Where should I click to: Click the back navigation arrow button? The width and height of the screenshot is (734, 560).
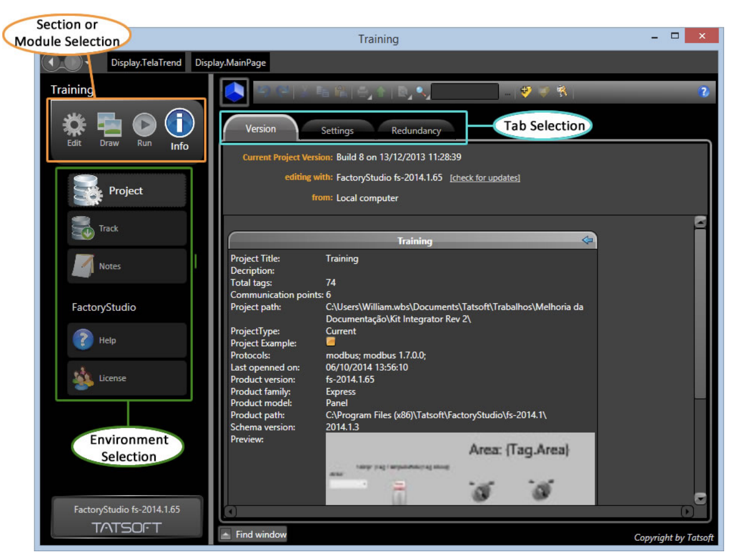pyautogui.click(x=52, y=62)
